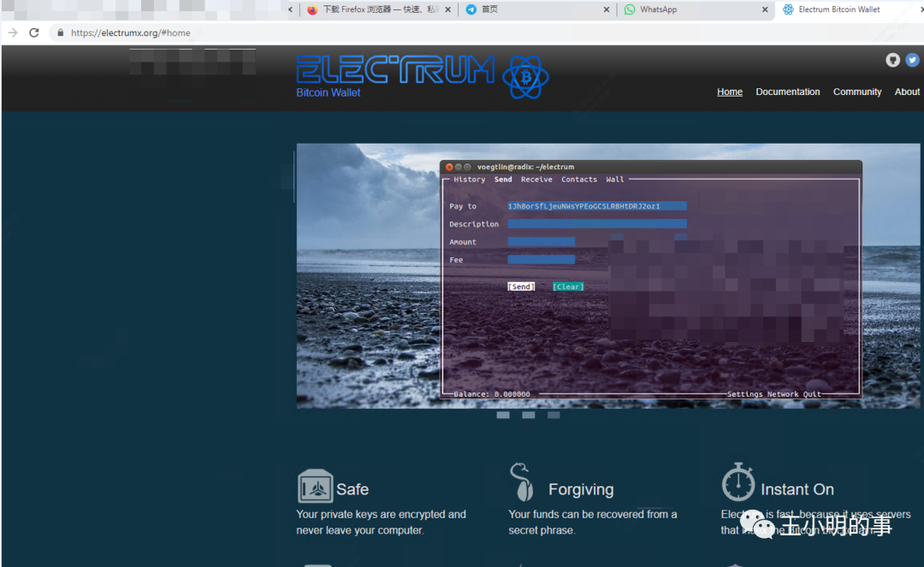Click the Safe vault icon
Screen dimensions: 924x567
click(x=315, y=486)
